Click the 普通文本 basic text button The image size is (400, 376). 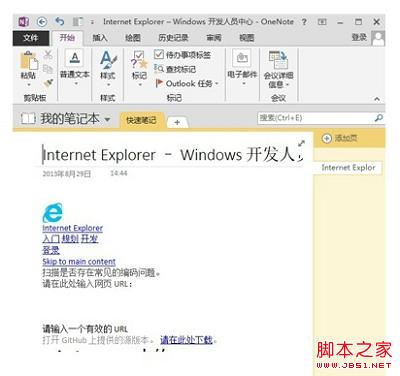tap(75, 65)
